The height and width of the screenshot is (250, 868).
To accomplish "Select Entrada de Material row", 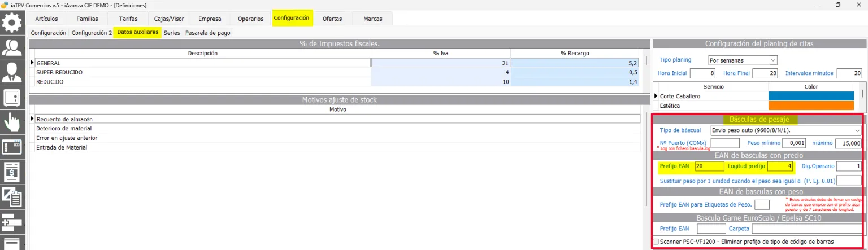I will point(337,147).
